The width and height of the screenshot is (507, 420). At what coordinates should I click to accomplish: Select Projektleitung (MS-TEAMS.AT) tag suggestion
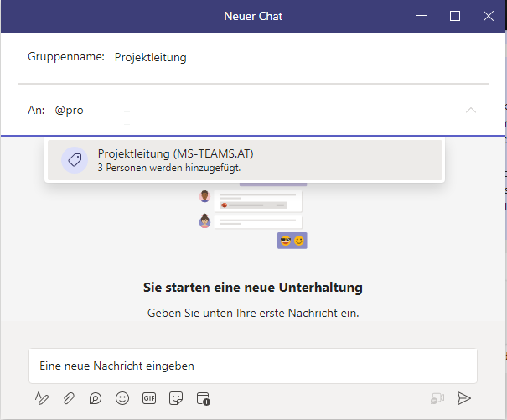[245, 160]
